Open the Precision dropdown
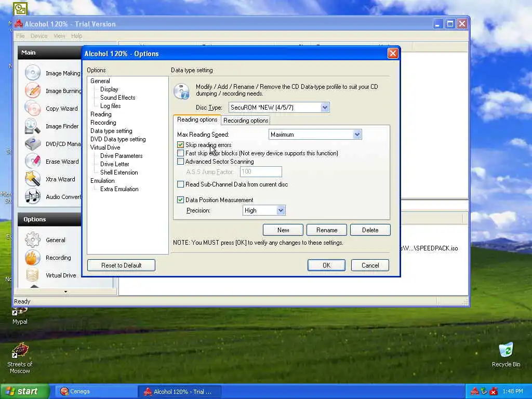532x399 pixels. pos(281,210)
